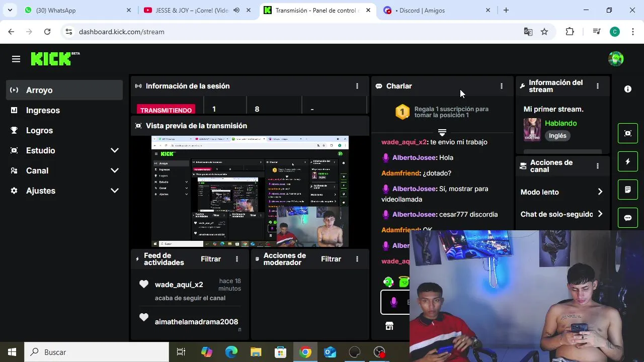
Task: Filter the Acciones de moderador panel
Action: 331,259
